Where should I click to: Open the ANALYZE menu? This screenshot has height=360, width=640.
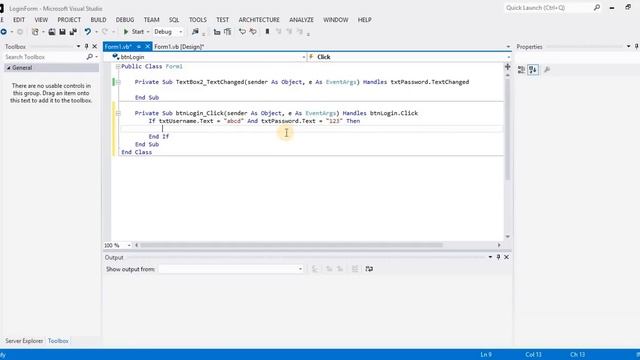tap(301, 20)
